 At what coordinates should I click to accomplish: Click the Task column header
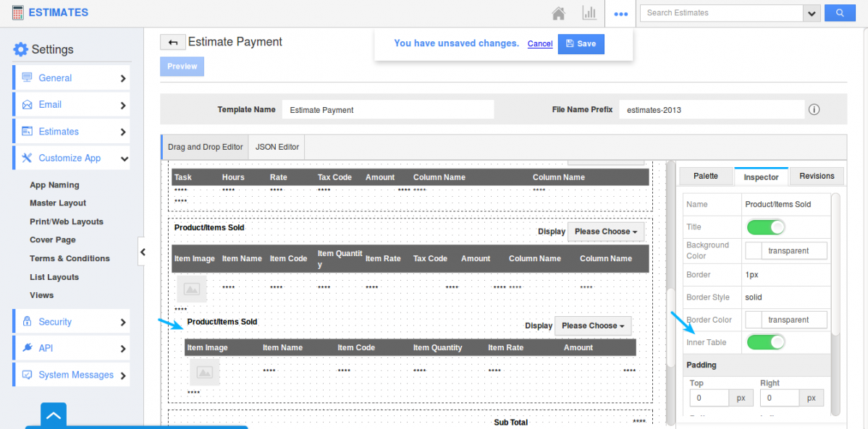tap(182, 177)
